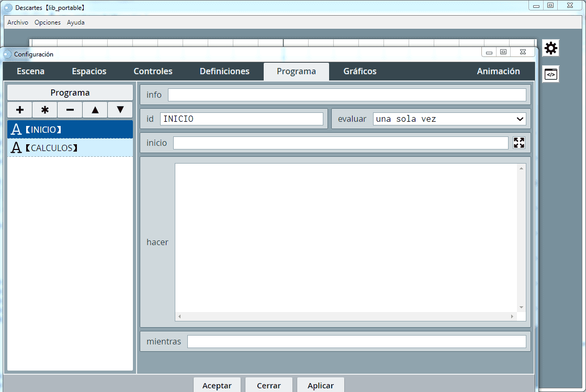The image size is (586, 392).
Task: Open the Archivo menu
Action: click(x=18, y=22)
